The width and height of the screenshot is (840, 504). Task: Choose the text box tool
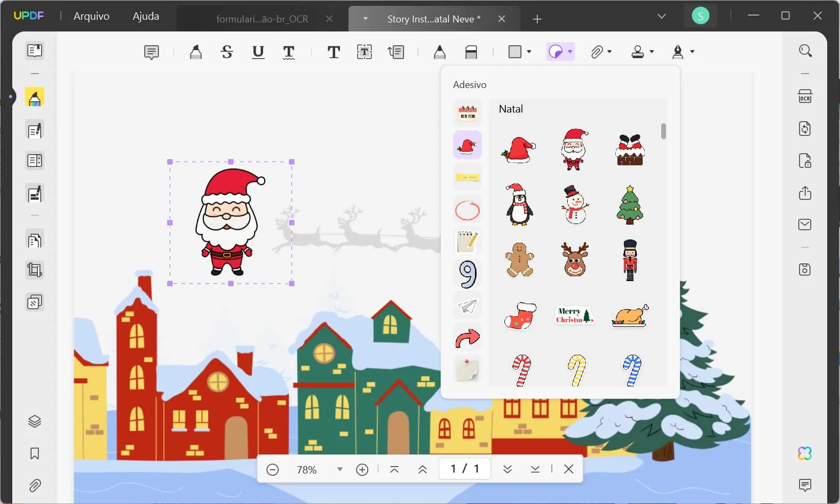point(364,52)
